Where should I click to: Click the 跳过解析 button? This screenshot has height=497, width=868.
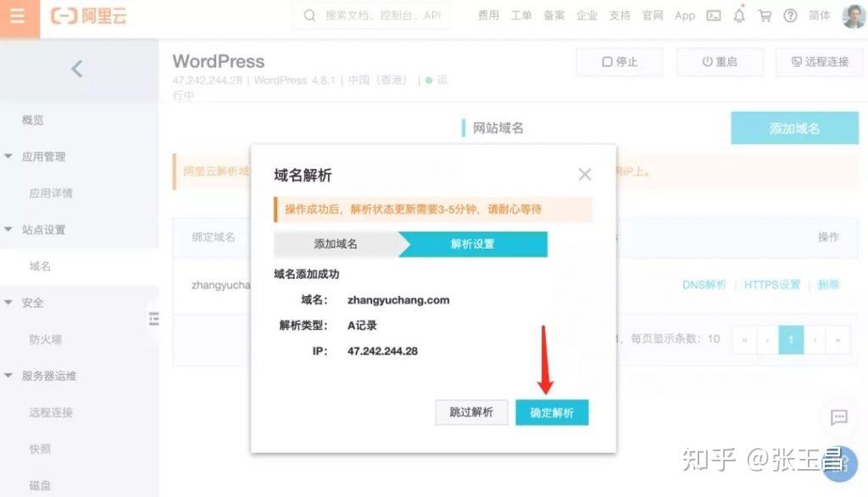[471, 412]
